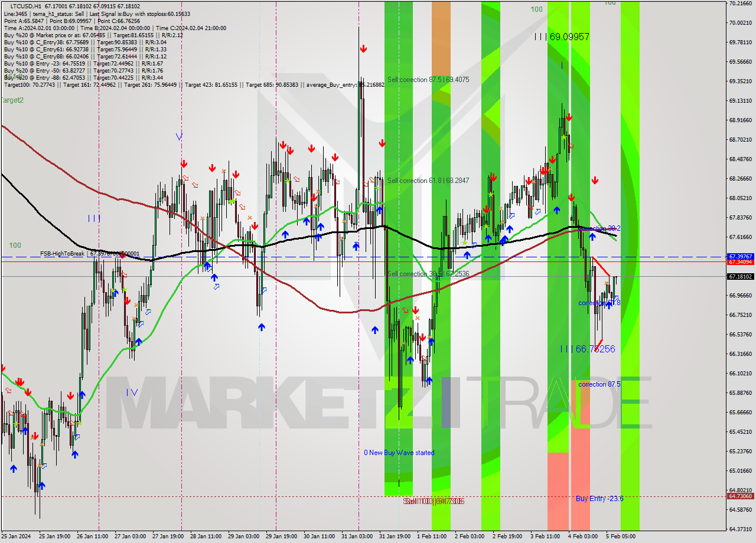Click the red 67.34094 price tag
The image size is (756, 543).
[x=740, y=262]
